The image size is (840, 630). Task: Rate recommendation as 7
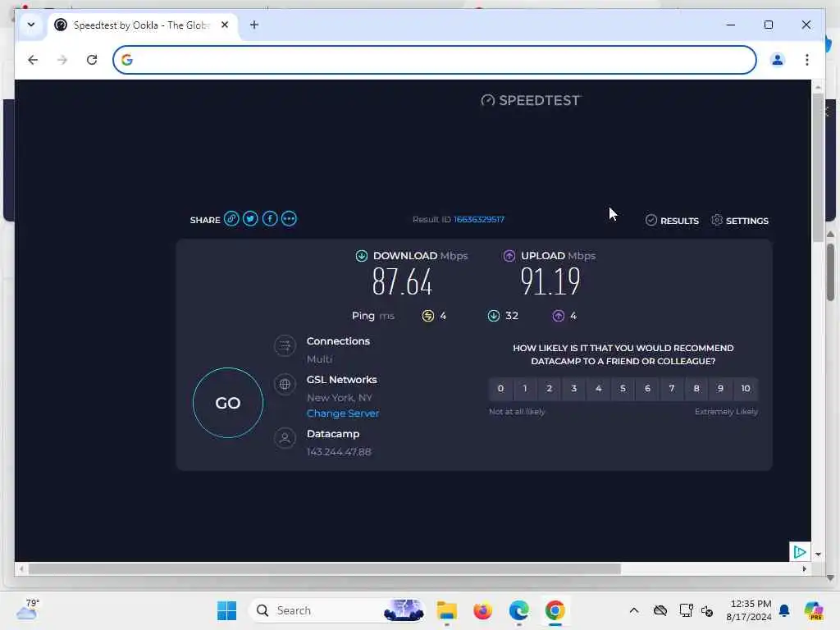pyautogui.click(x=672, y=388)
